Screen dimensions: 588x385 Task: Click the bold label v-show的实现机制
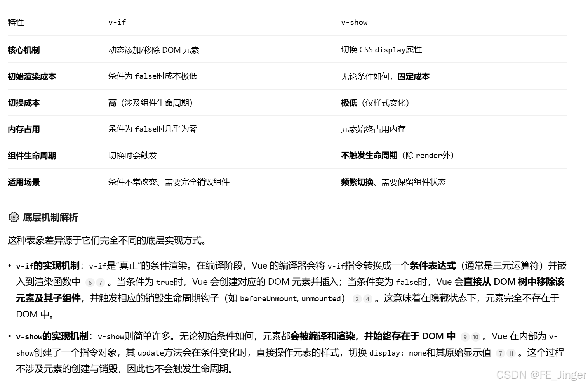(x=52, y=336)
